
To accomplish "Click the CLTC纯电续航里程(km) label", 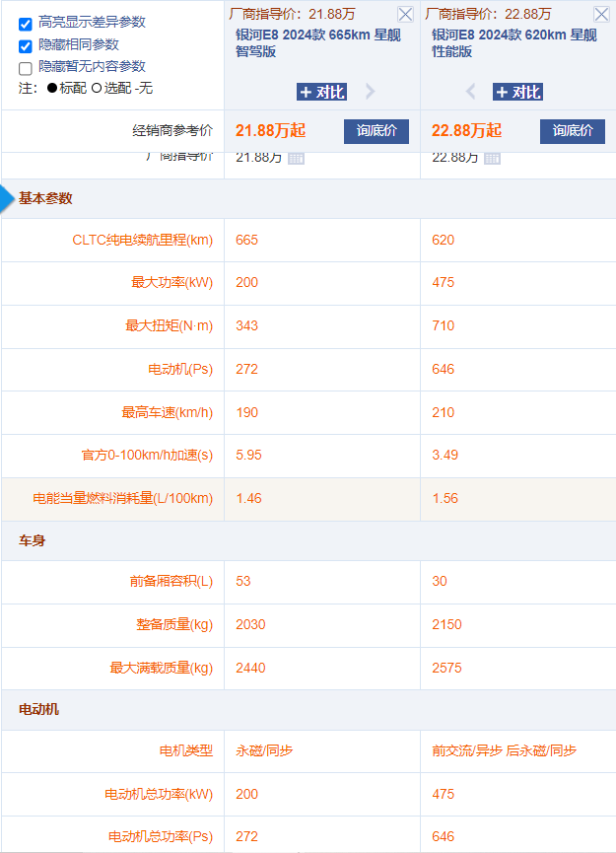I will click(143, 240).
